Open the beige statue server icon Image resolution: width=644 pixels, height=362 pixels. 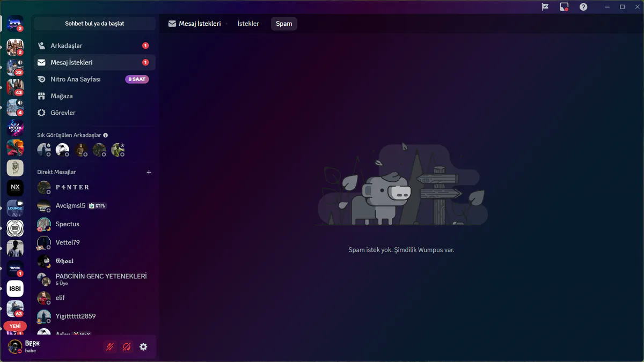(15, 168)
